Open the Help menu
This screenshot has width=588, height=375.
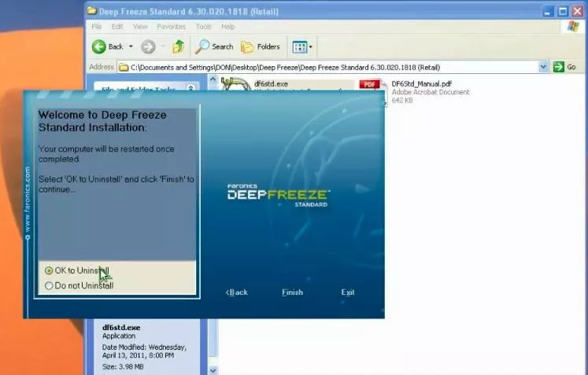(228, 27)
